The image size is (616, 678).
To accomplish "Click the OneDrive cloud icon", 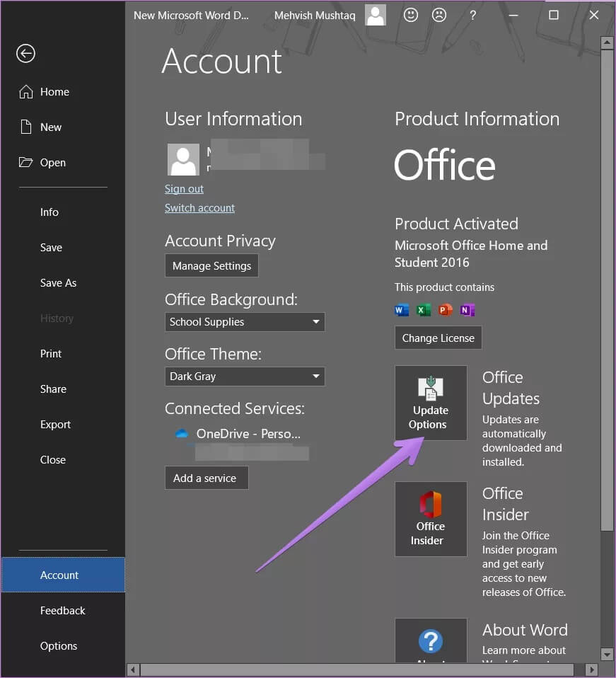I will [x=182, y=433].
